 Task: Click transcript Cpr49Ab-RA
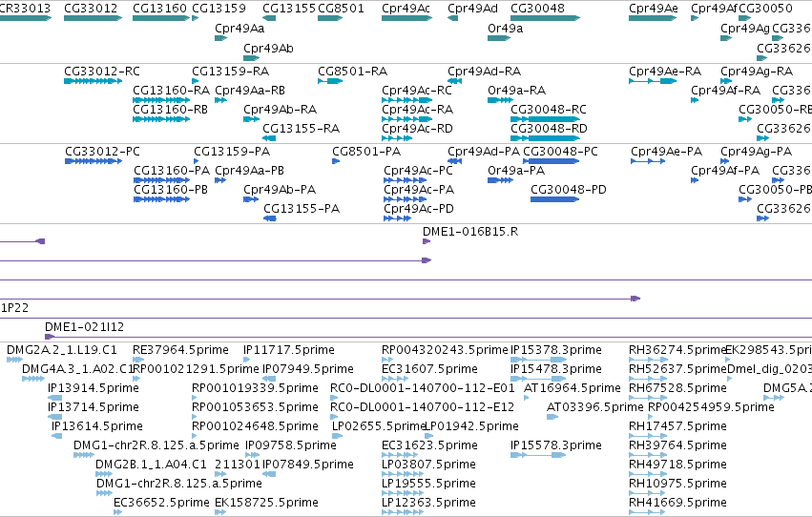pyautogui.click(x=281, y=110)
